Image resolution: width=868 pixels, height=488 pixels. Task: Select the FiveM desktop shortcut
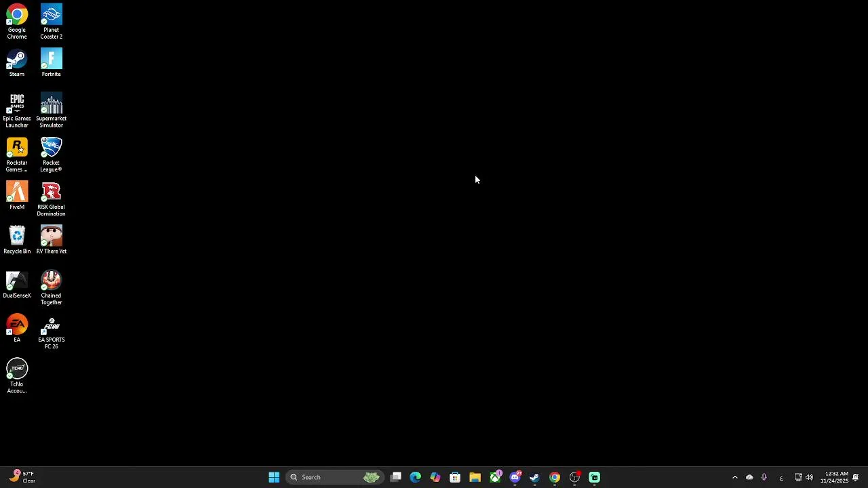17,196
